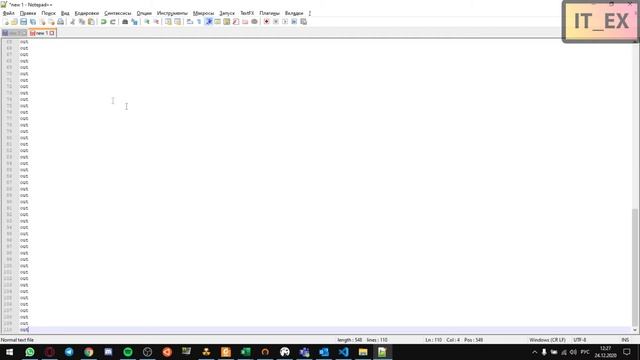Viewport: 640px width, 360px height.
Task: Click the Windows (CR LF) status bar entry
Action: [547, 340]
